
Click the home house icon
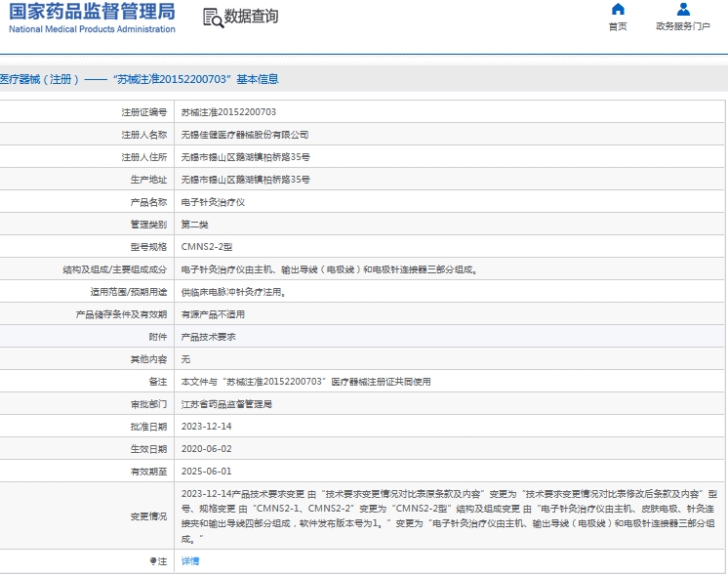point(618,10)
